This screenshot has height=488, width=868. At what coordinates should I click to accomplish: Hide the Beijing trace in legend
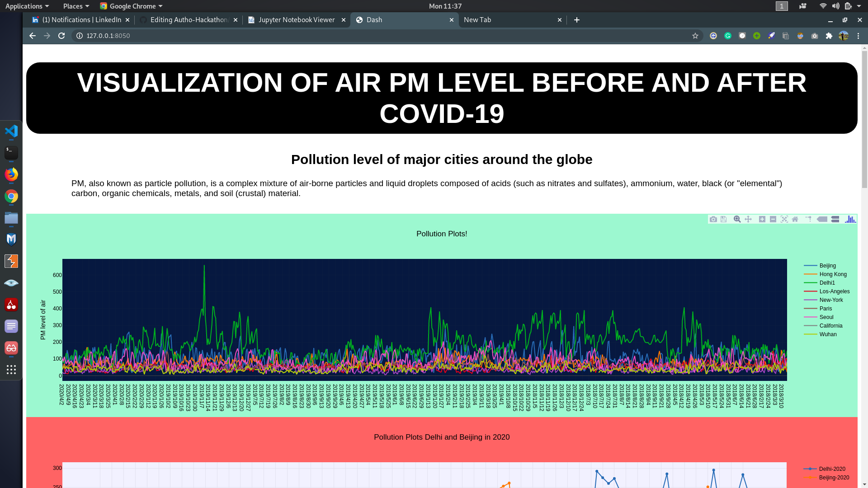[827, 266]
